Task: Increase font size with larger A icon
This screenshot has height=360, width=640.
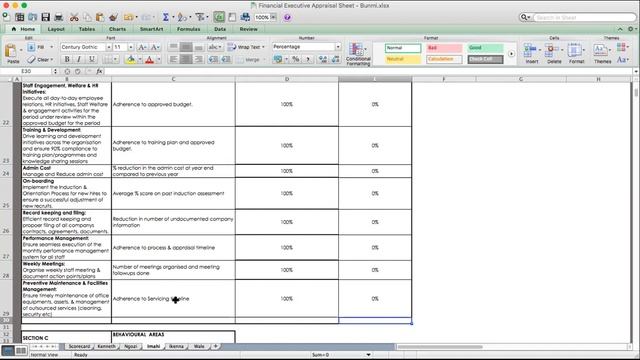Action: (x=142, y=47)
